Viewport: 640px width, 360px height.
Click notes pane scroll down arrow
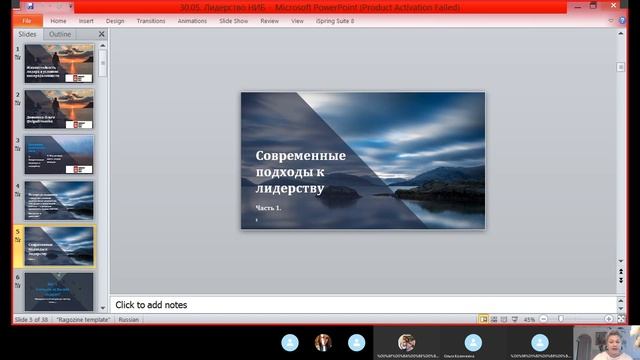click(620, 309)
